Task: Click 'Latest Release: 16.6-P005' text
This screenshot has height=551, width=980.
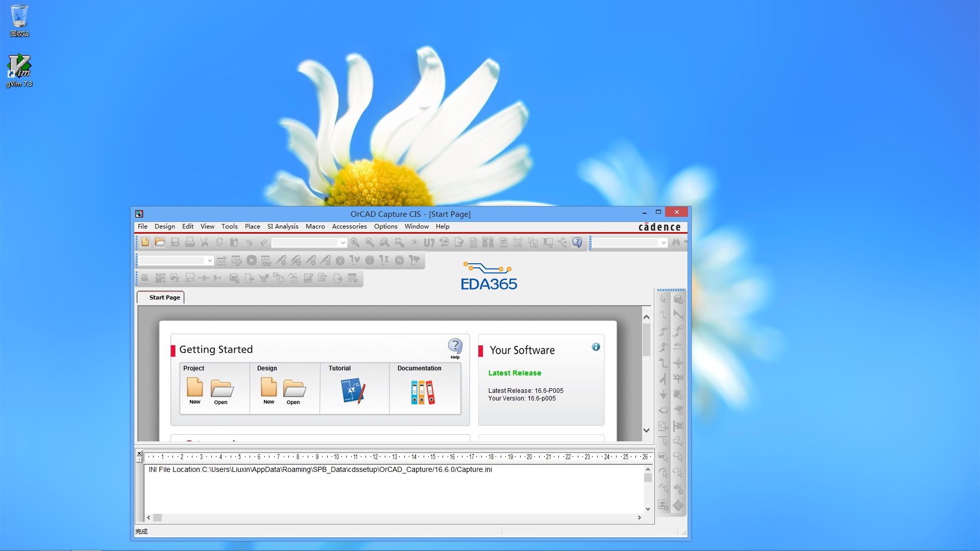Action: point(526,391)
